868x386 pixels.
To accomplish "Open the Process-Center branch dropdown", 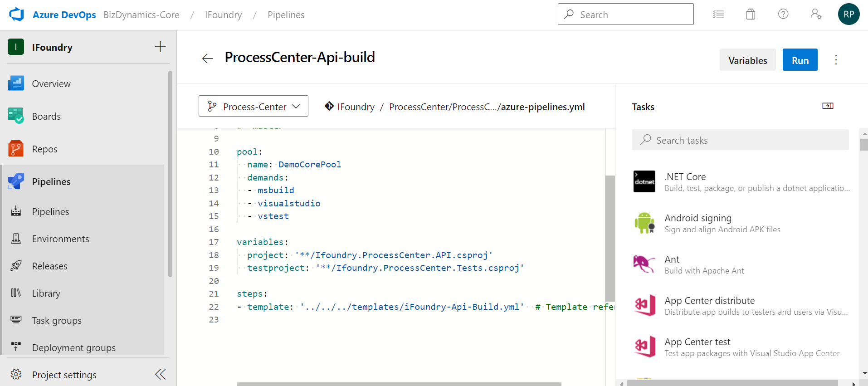I will [254, 106].
